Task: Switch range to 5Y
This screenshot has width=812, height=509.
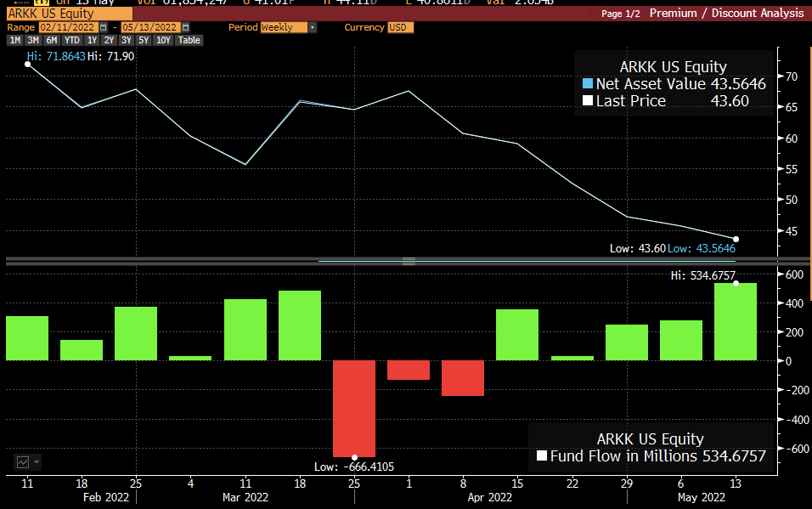Action: pyautogui.click(x=144, y=41)
